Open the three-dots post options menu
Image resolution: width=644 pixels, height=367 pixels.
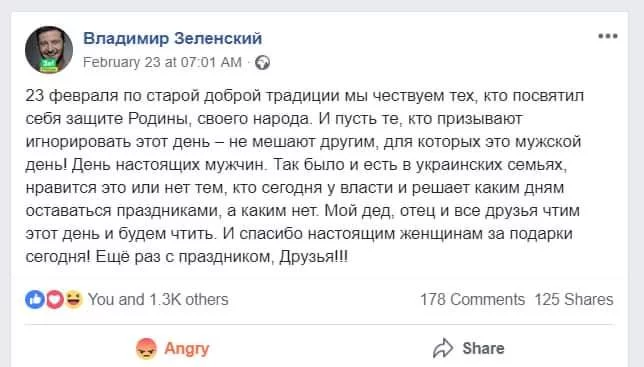608,37
